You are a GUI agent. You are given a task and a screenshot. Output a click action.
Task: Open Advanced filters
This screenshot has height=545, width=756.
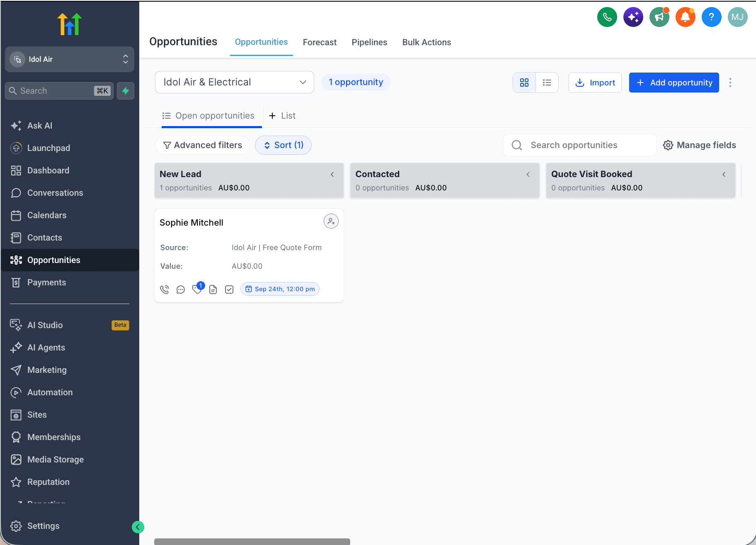[x=202, y=145]
